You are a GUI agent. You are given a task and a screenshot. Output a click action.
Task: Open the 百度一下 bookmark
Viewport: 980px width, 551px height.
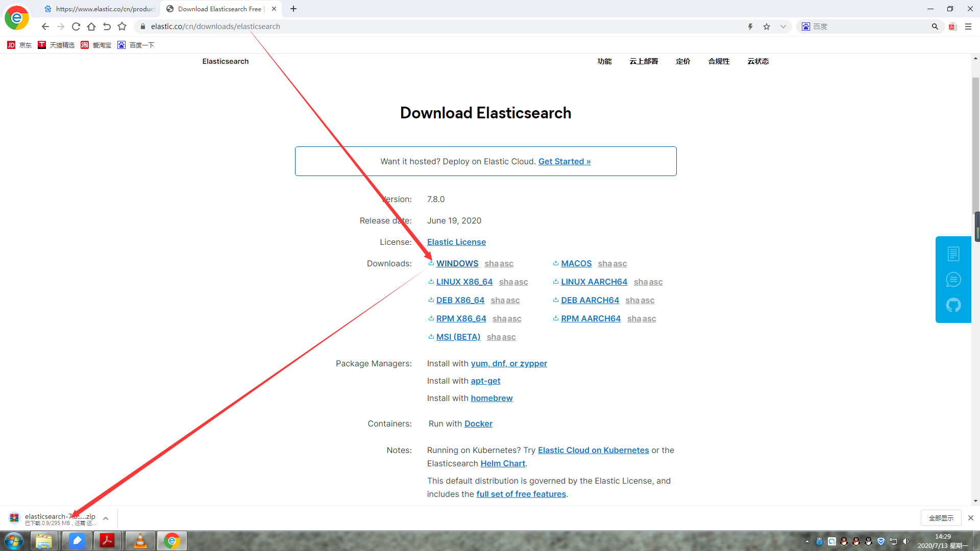[136, 45]
